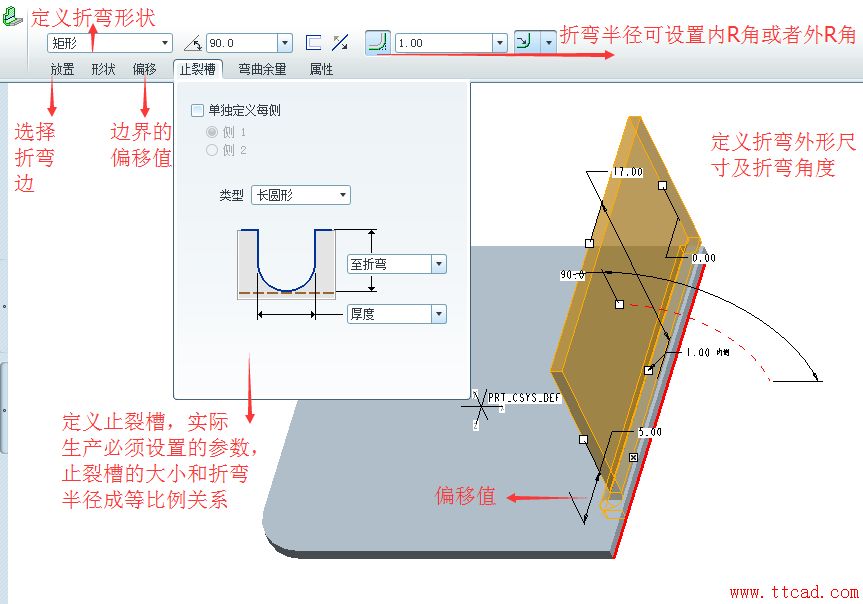Click the 1.00 radius dimension in model
This screenshot has height=604, width=863.
tap(698, 352)
